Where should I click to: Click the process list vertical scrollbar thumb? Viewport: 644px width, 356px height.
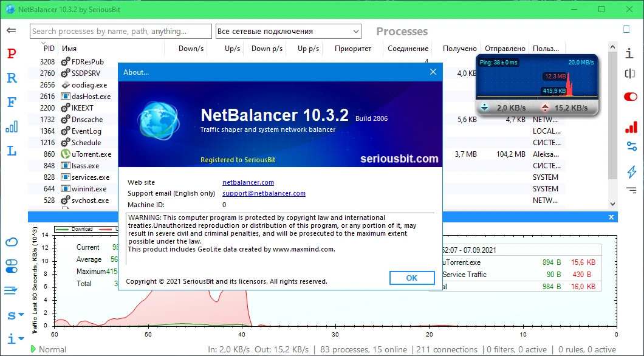coord(613,115)
